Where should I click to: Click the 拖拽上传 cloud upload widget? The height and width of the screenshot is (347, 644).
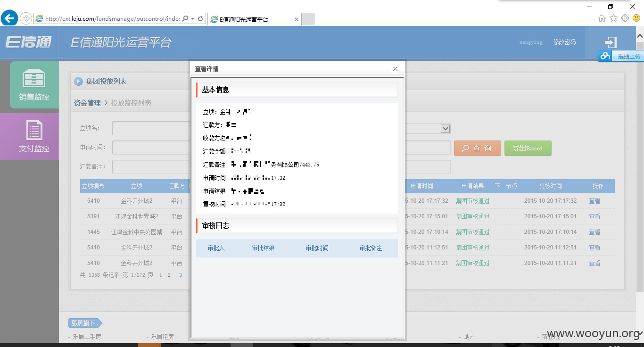pyautogui.click(x=621, y=56)
